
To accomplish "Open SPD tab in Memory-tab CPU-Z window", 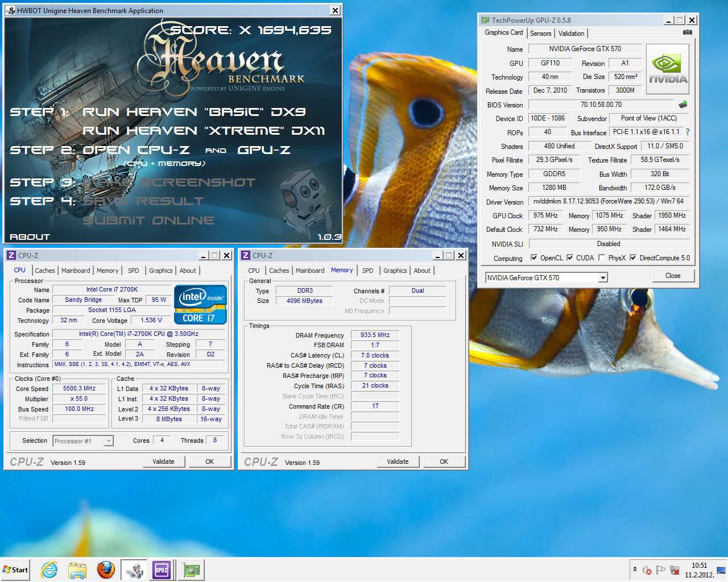I will click(x=368, y=271).
